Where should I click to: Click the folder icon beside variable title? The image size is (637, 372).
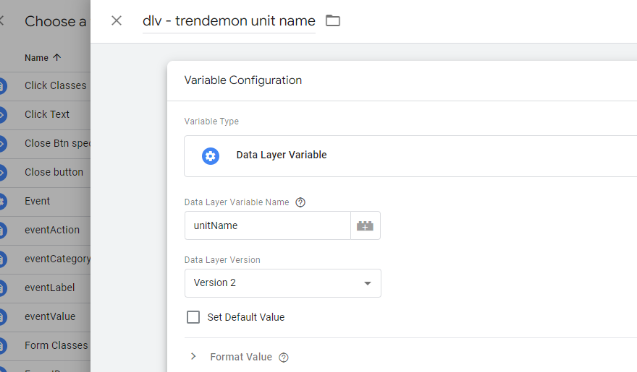(x=333, y=20)
